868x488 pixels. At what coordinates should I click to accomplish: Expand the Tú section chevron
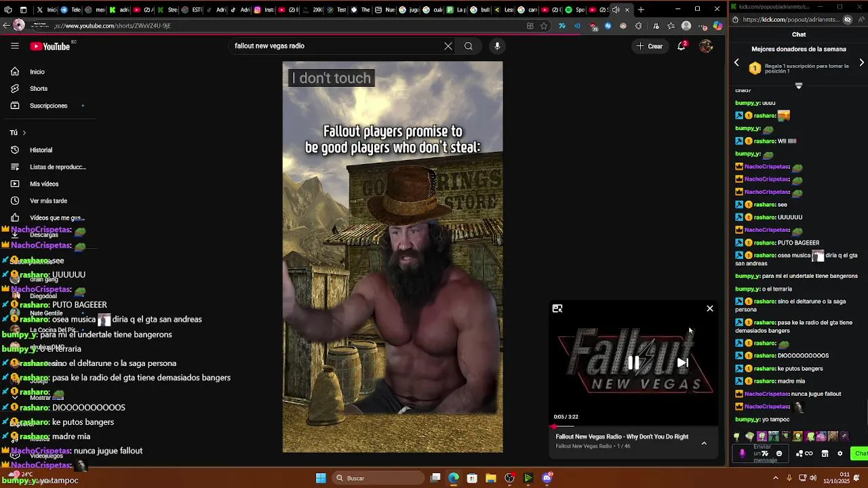24,133
